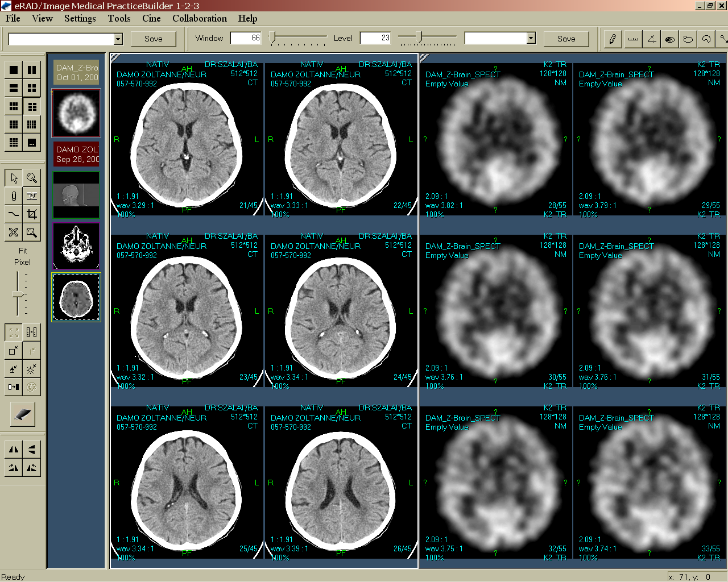The height and width of the screenshot is (582, 728).
Task: Choose the custom layout button with dots
Action: click(32, 143)
